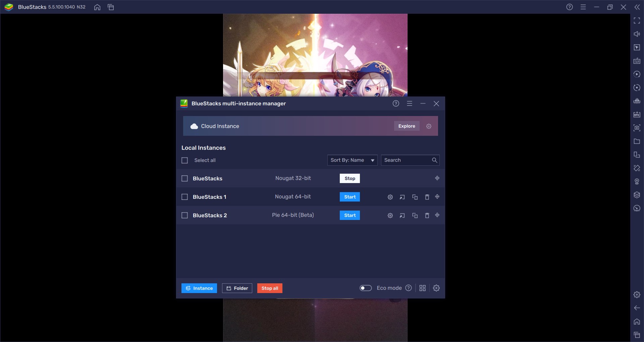Clone the BlueStacks 2 instance
Viewport: 644px width, 342px height.
point(415,216)
